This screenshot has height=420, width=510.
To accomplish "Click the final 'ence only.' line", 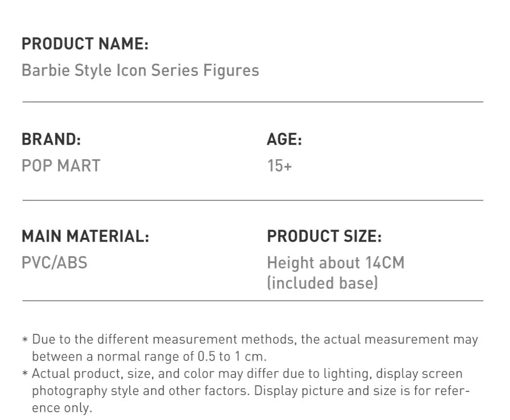I will [x=61, y=408].
